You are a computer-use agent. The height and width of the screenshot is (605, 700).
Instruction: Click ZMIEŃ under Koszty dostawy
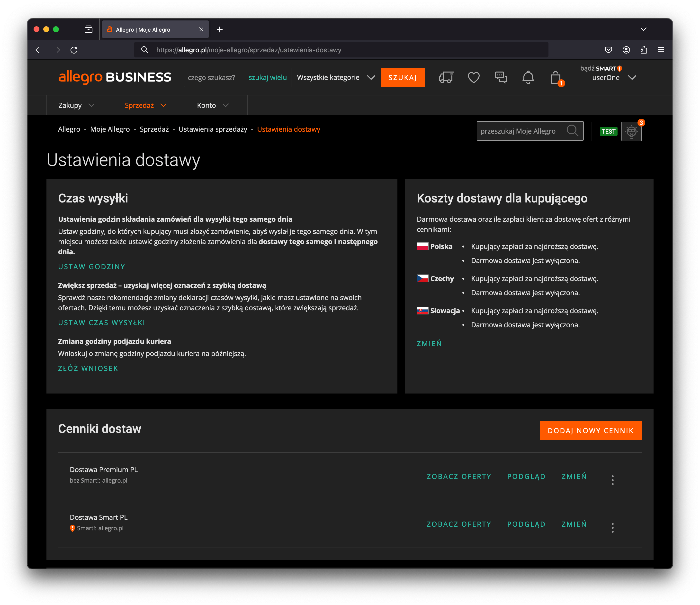429,343
